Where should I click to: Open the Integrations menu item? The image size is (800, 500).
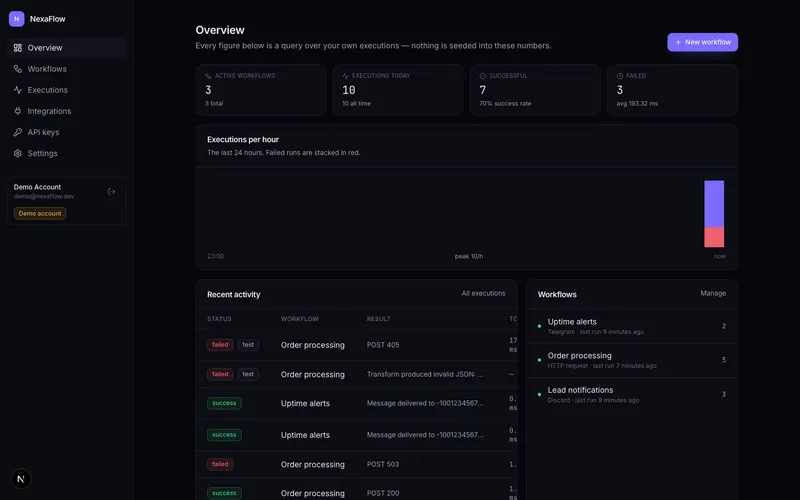67,111
